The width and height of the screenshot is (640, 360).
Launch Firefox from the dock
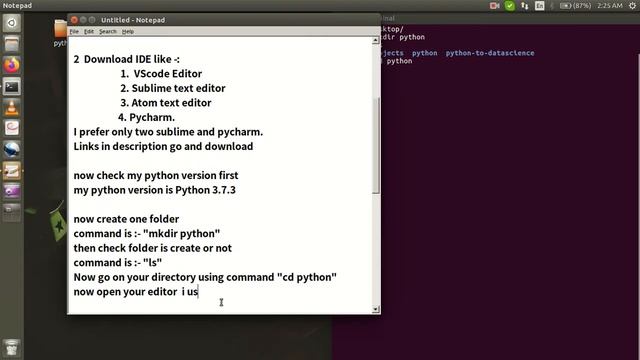(x=11, y=65)
